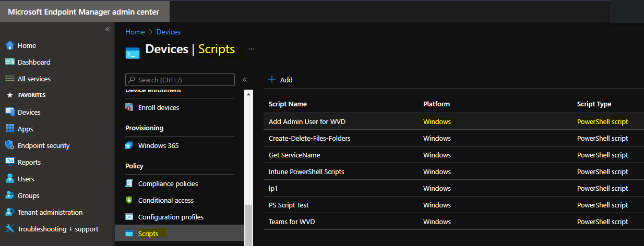
Task: Sort by Platform column header
Action: coord(436,104)
